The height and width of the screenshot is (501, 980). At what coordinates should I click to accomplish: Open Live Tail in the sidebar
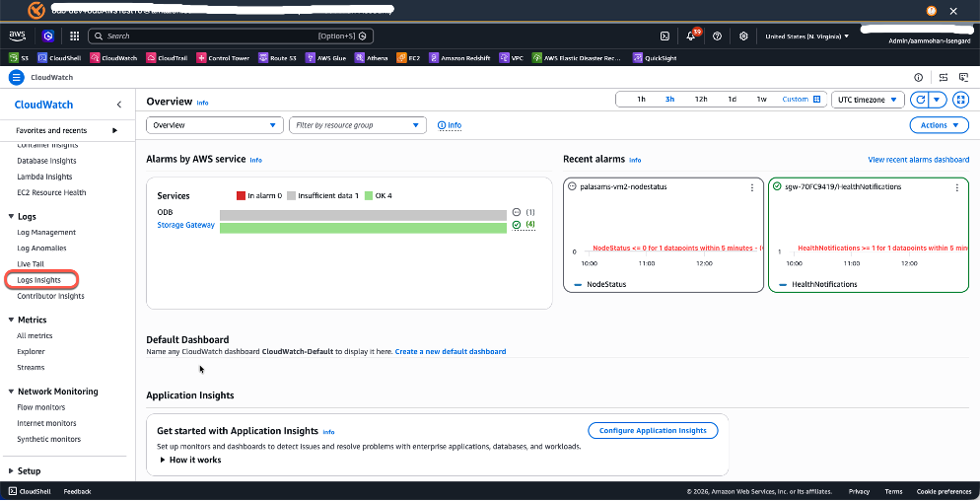click(31, 264)
